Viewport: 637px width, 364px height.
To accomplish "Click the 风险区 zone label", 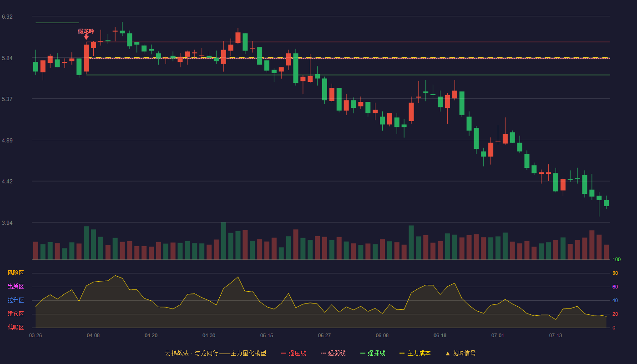I will click(x=15, y=273).
